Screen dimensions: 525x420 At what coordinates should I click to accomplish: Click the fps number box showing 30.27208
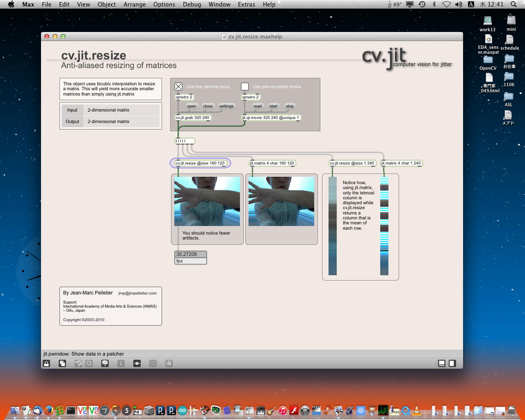point(191,254)
